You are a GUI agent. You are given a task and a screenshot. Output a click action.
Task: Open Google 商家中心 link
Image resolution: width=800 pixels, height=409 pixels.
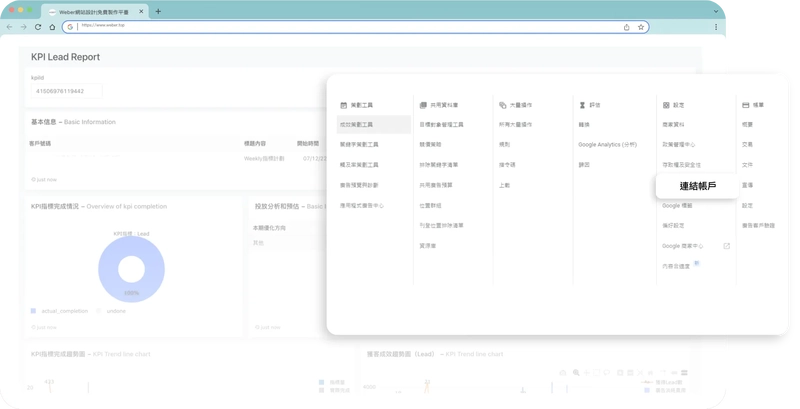click(x=683, y=246)
